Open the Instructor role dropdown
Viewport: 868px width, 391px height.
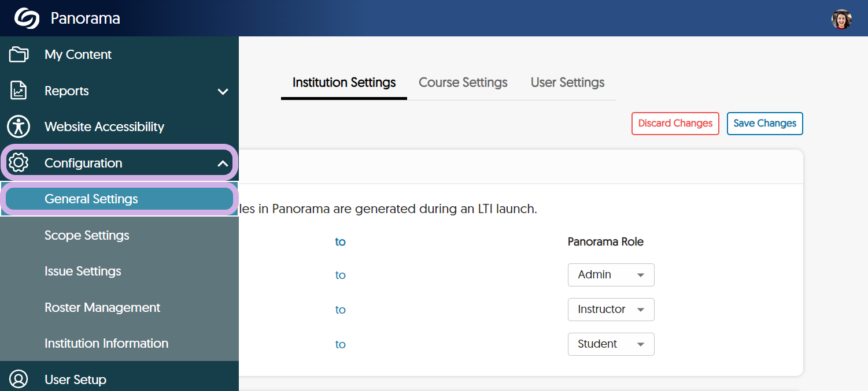(x=611, y=310)
